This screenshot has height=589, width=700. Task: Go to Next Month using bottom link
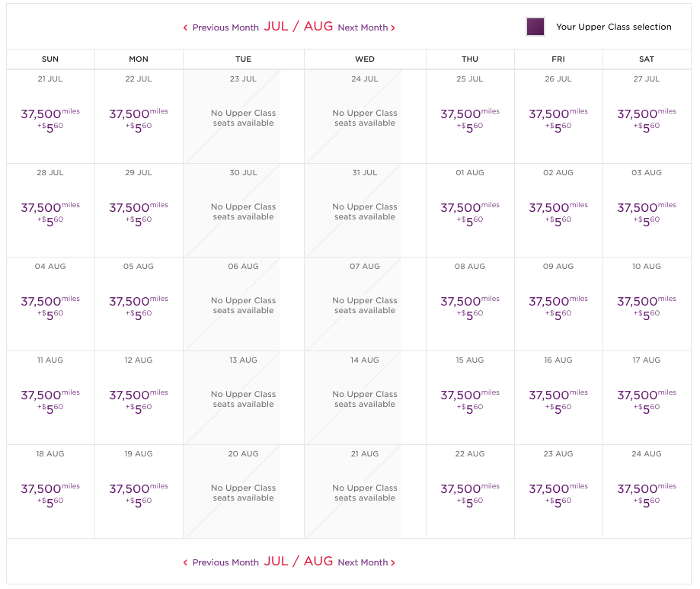[363, 563]
